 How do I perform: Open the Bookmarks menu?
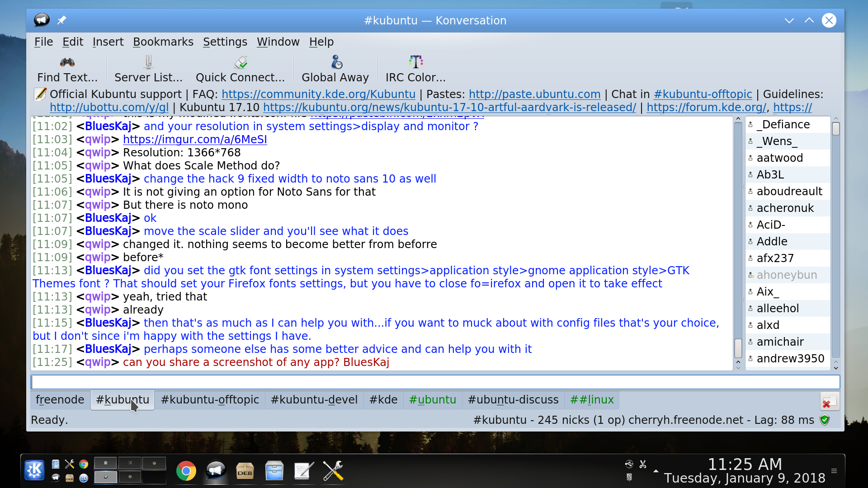[163, 42]
